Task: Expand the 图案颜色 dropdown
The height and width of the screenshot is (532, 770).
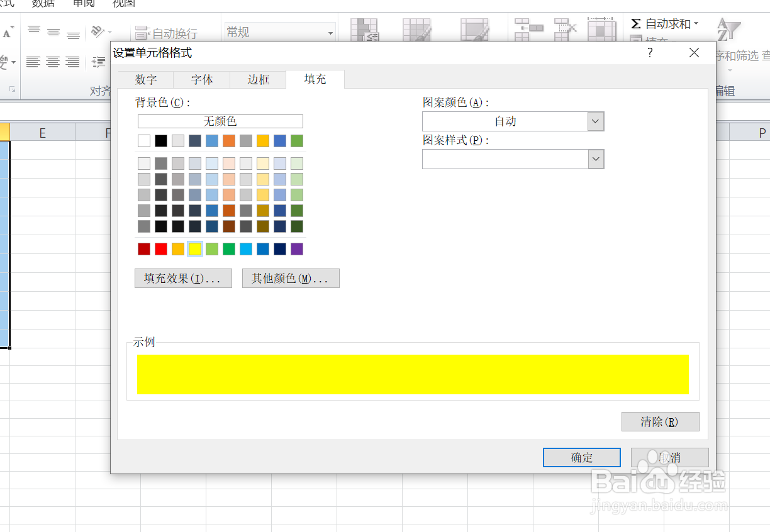Action: click(596, 121)
